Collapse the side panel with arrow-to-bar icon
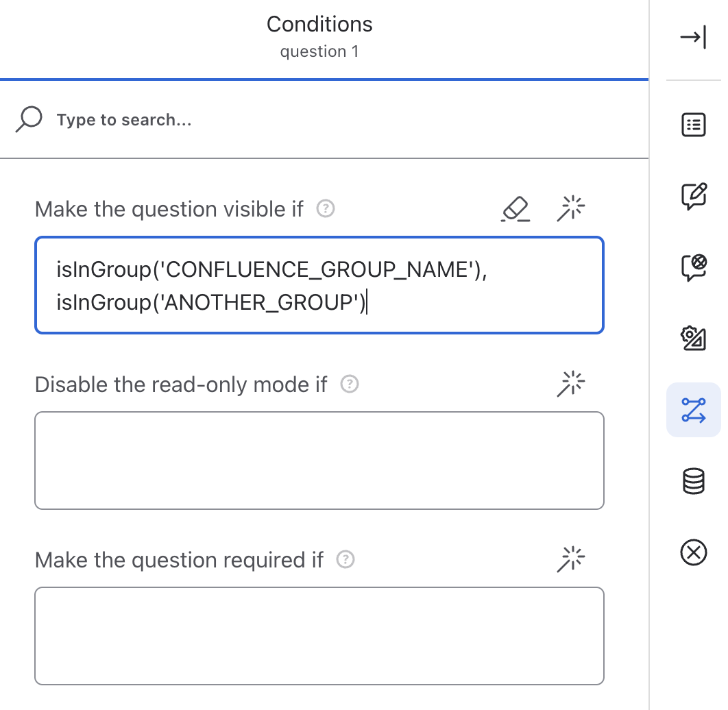 [x=692, y=38]
